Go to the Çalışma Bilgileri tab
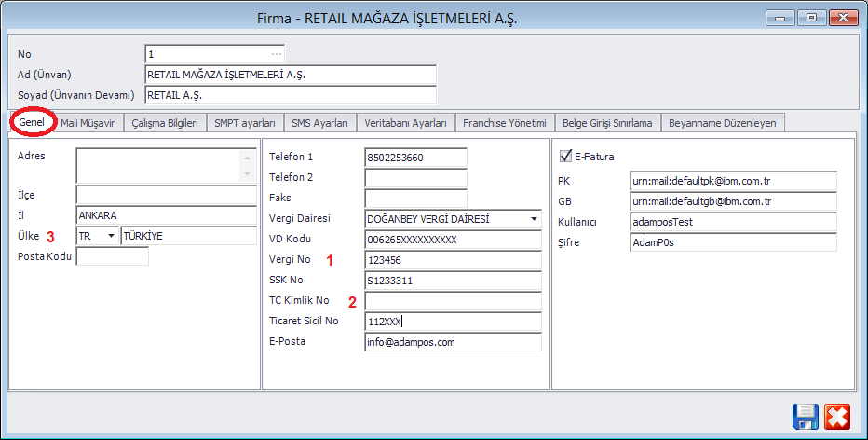Screen dimensions: 868x440 coord(165,123)
